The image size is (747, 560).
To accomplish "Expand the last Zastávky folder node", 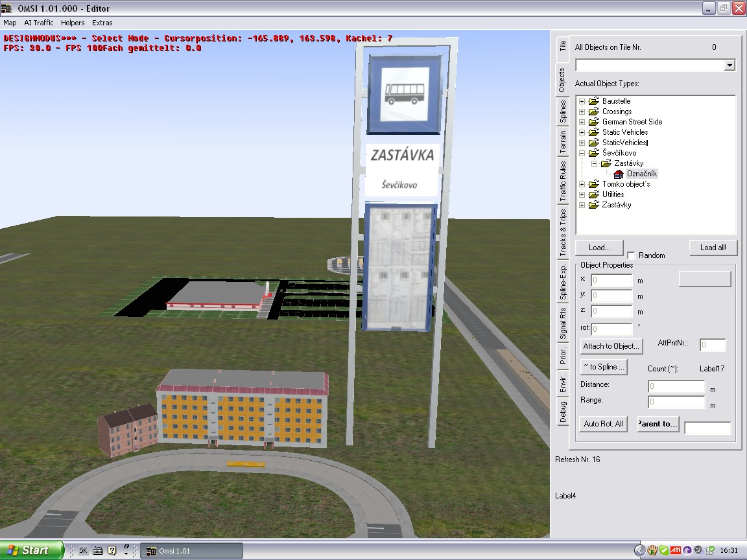I will click(582, 205).
